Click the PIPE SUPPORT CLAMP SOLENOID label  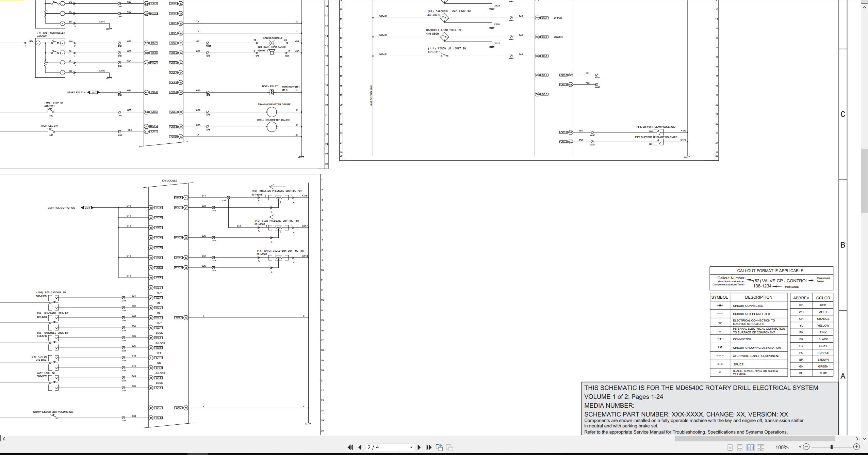click(x=656, y=127)
